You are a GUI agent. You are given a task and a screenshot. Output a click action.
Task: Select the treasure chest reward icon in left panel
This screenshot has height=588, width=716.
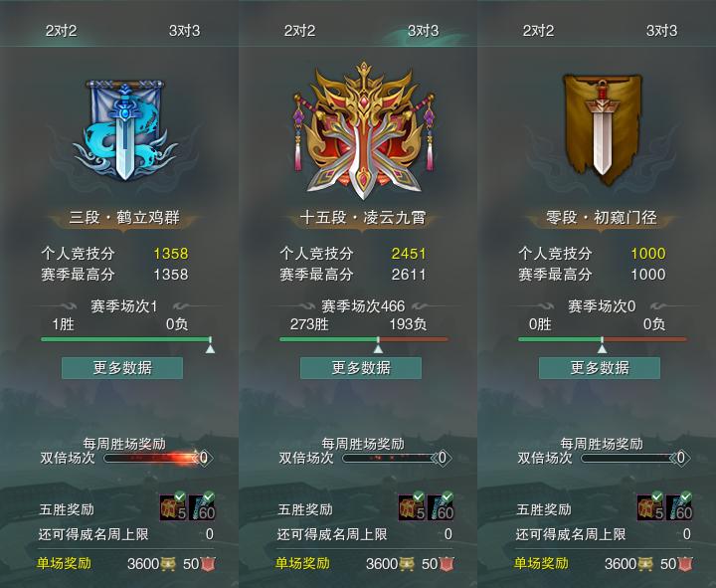pyautogui.click(x=173, y=506)
